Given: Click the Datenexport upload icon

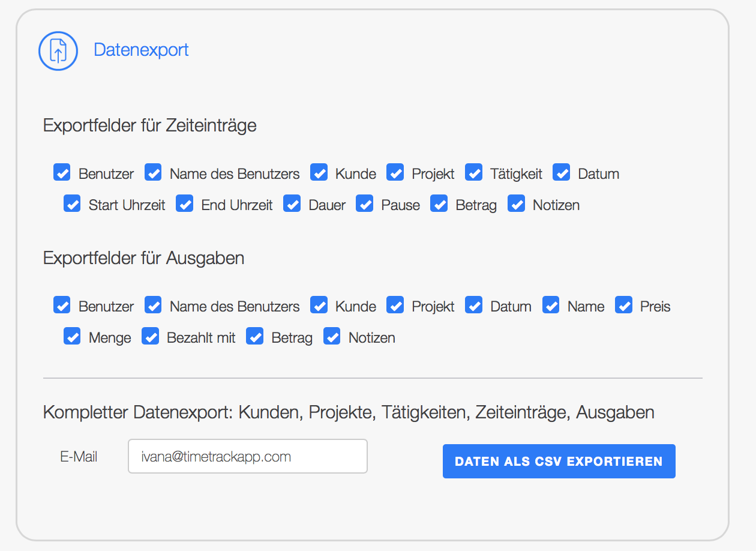Looking at the screenshot, I should click(58, 50).
